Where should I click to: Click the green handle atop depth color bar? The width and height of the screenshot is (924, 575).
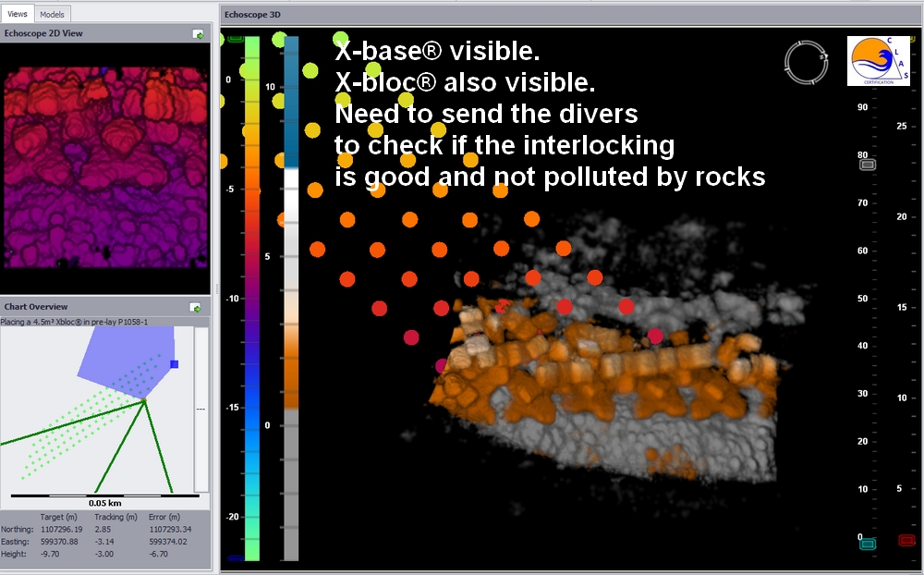(x=236, y=39)
